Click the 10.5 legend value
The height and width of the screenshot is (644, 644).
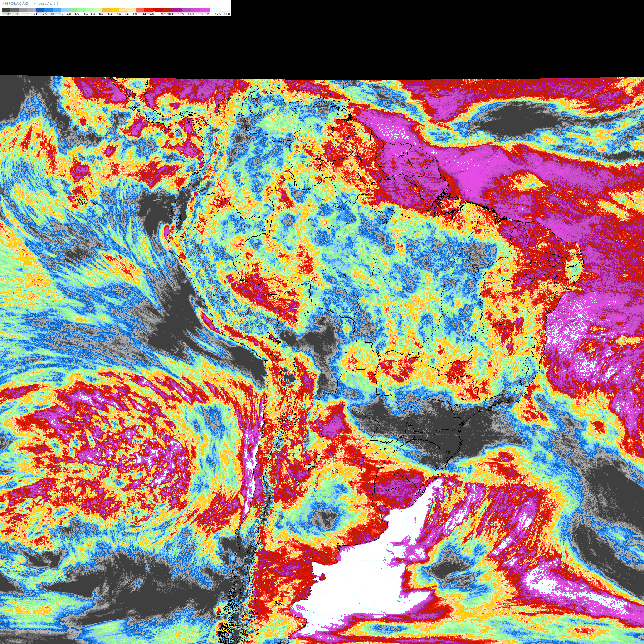181,14
